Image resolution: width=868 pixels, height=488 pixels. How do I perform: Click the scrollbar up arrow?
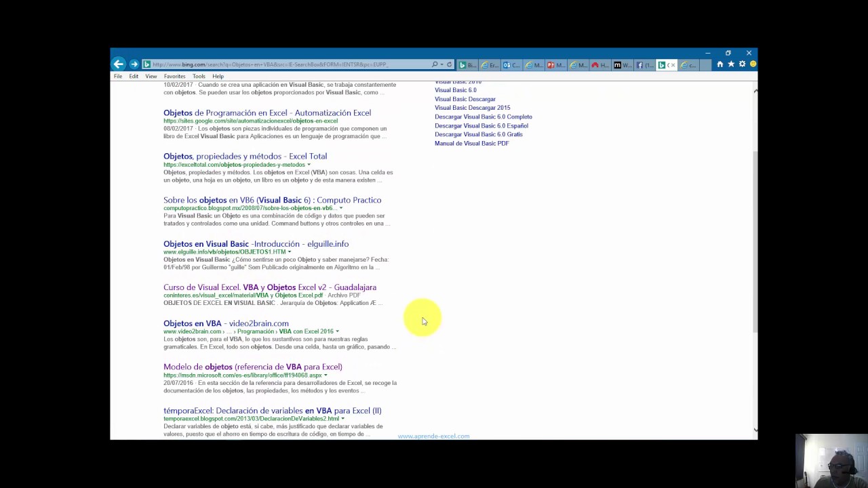tap(755, 91)
